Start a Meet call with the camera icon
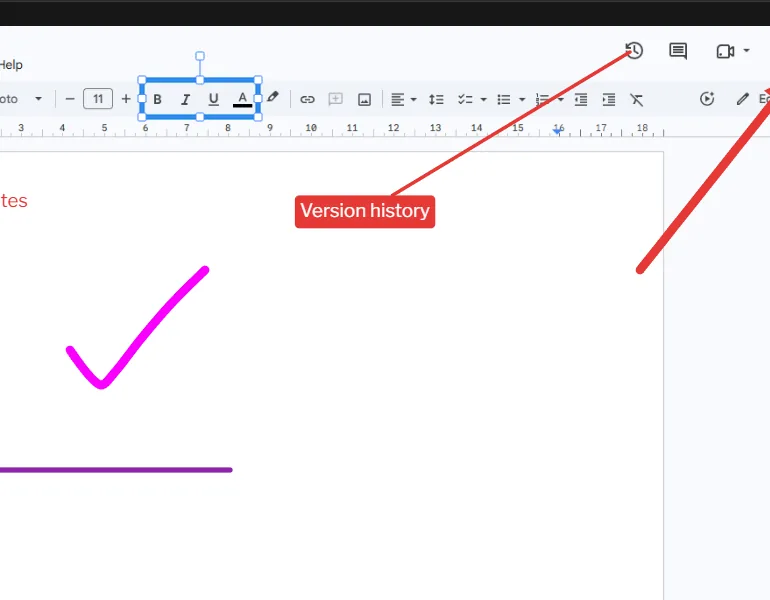The image size is (770, 600). pos(725,51)
